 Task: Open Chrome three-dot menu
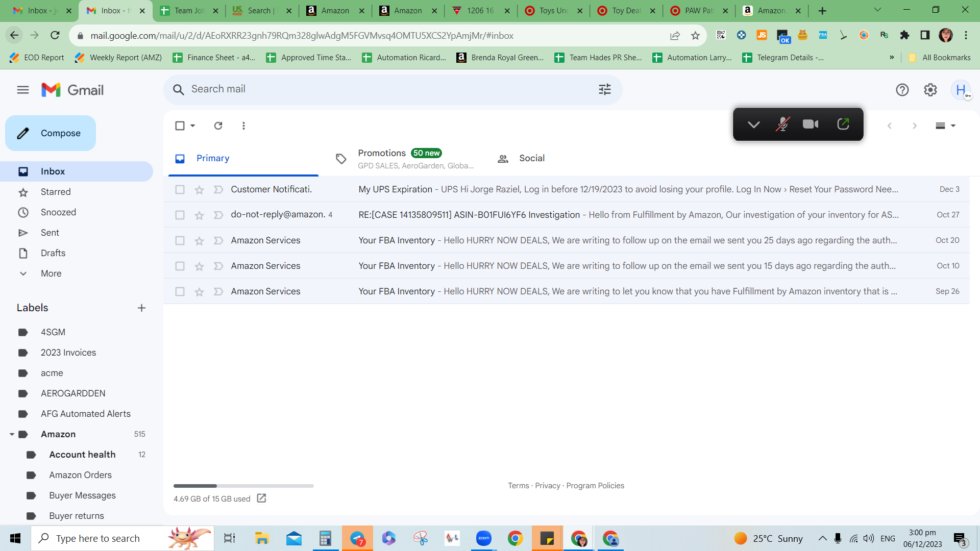click(x=966, y=35)
